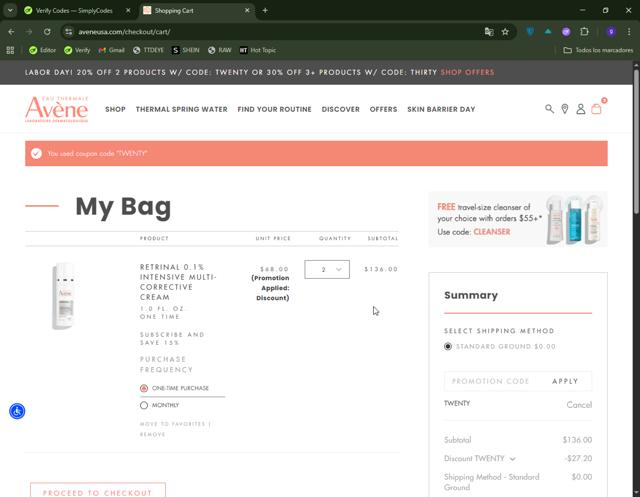Click the browser forward arrow
This screenshot has height=497, width=640.
click(x=29, y=31)
